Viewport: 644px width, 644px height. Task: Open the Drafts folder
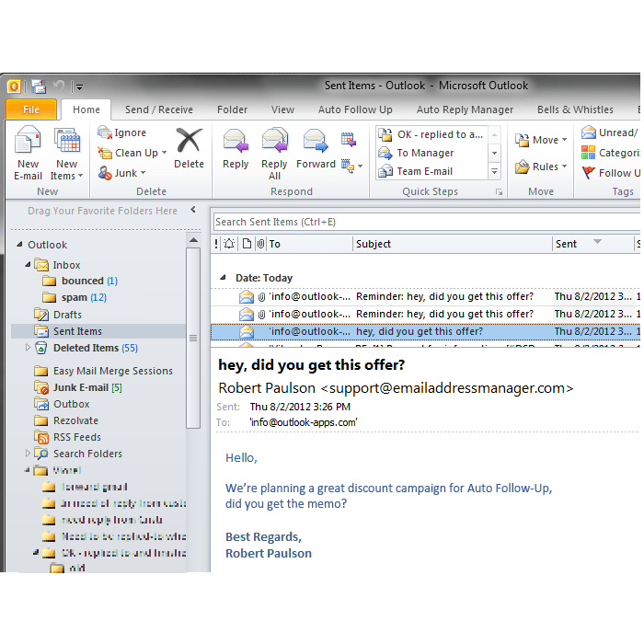click(x=58, y=315)
